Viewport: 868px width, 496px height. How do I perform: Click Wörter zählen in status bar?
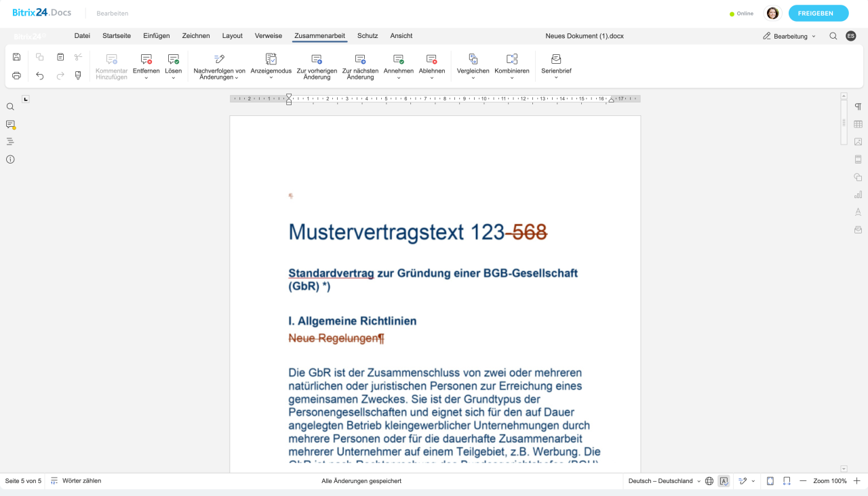pyautogui.click(x=76, y=481)
